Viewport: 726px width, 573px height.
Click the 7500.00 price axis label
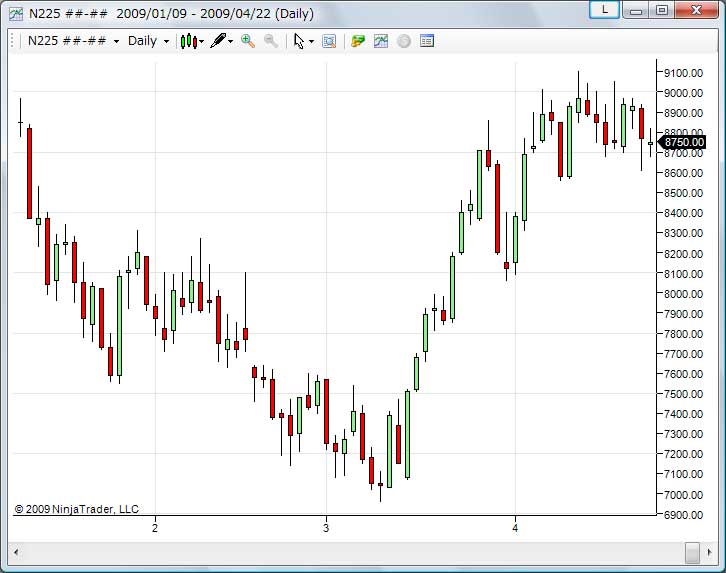click(x=683, y=394)
